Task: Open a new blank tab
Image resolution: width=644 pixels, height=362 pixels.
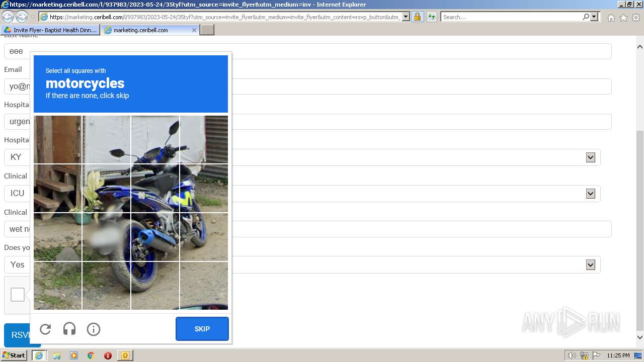Action: (x=207, y=30)
